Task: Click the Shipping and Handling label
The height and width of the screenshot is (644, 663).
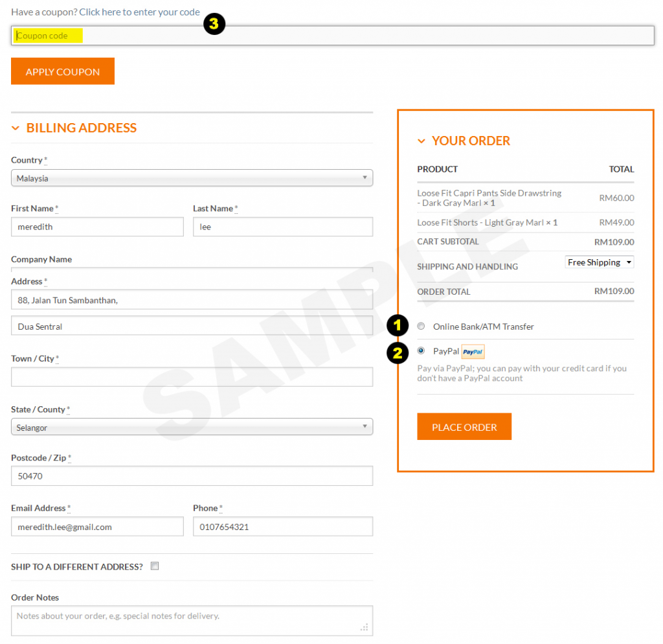Action: [467, 266]
